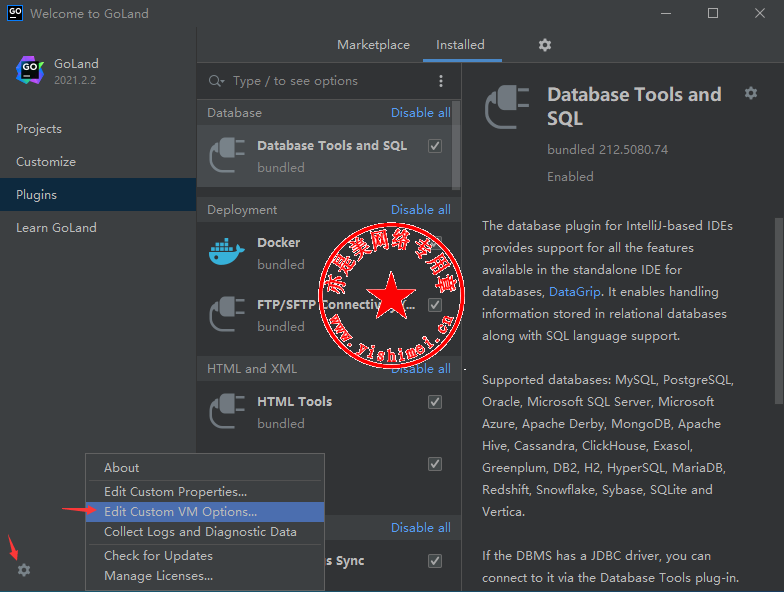
Task: Select the Plugins section
Action: point(98,194)
